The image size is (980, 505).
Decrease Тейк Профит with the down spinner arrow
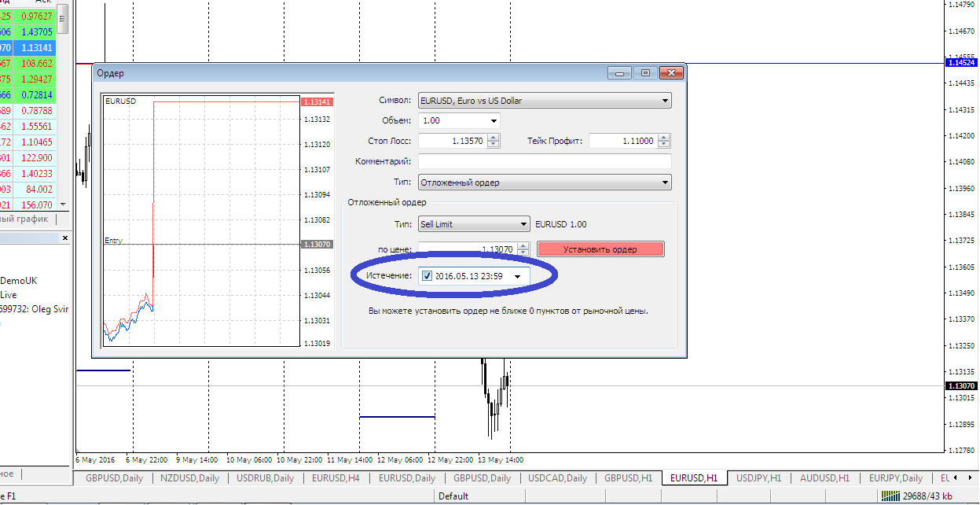click(665, 145)
